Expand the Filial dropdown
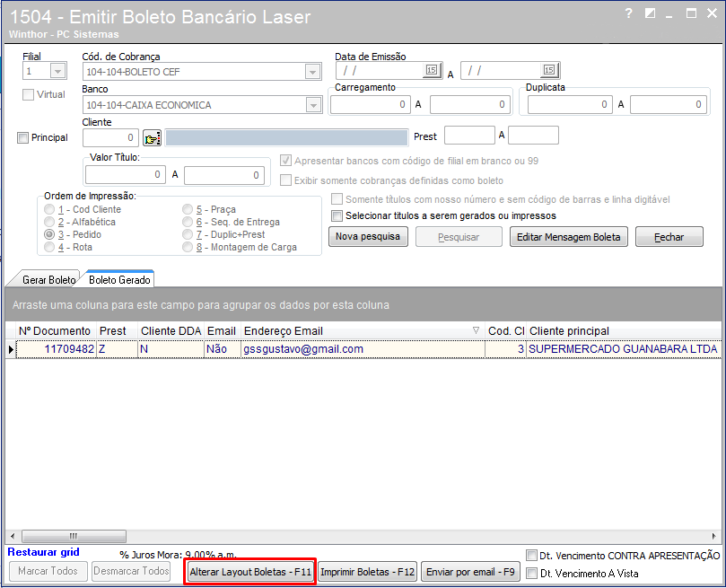Image resolution: width=726 pixels, height=588 pixels. (57, 71)
